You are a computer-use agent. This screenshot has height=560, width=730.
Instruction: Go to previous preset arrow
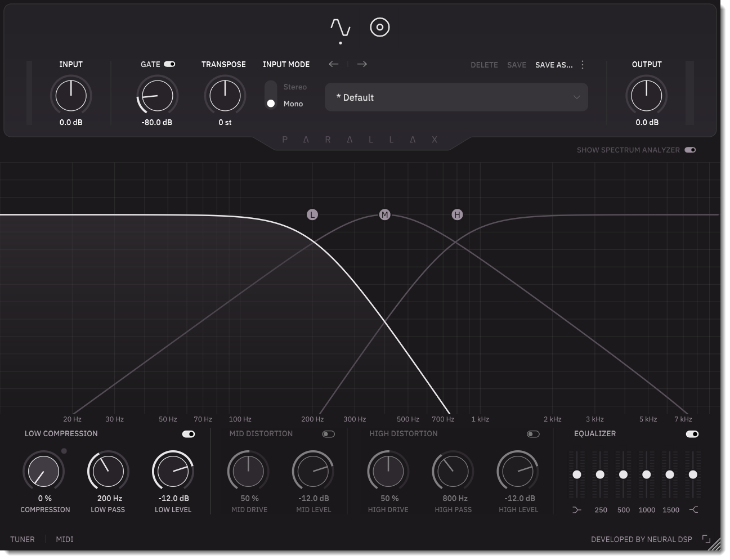(334, 64)
